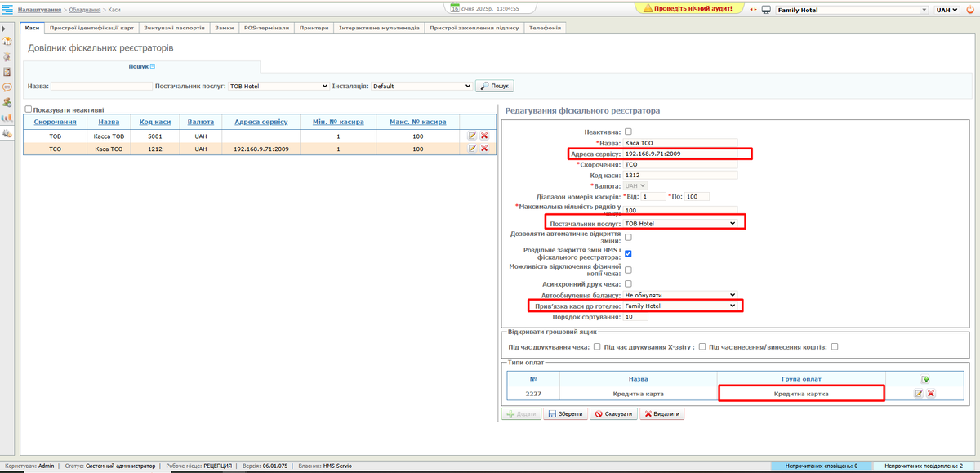Click the monitor icon near hotel selector
Screen dimensions: 980x473
coord(766,10)
